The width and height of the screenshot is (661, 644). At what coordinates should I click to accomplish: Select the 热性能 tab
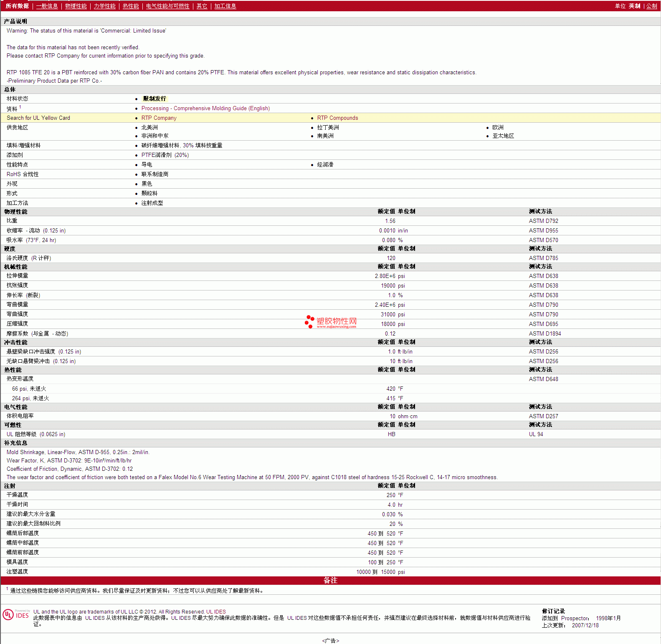tap(131, 6)
